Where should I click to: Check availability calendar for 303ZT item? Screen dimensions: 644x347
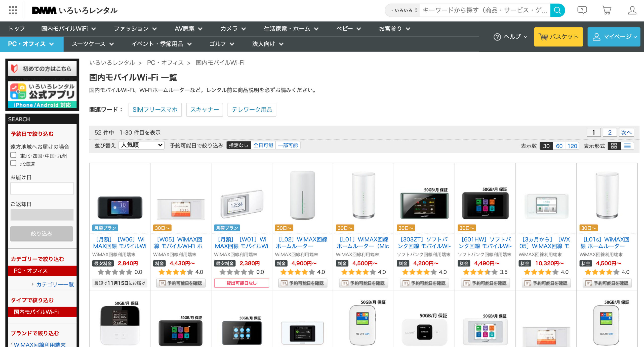(x=424, y=283)
